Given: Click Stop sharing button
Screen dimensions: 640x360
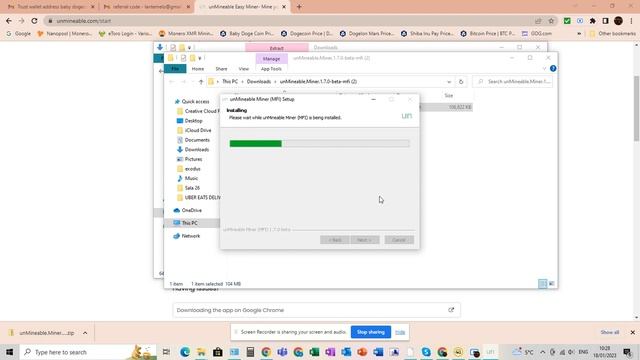Looking at the screenshot, I should (371, 332).
